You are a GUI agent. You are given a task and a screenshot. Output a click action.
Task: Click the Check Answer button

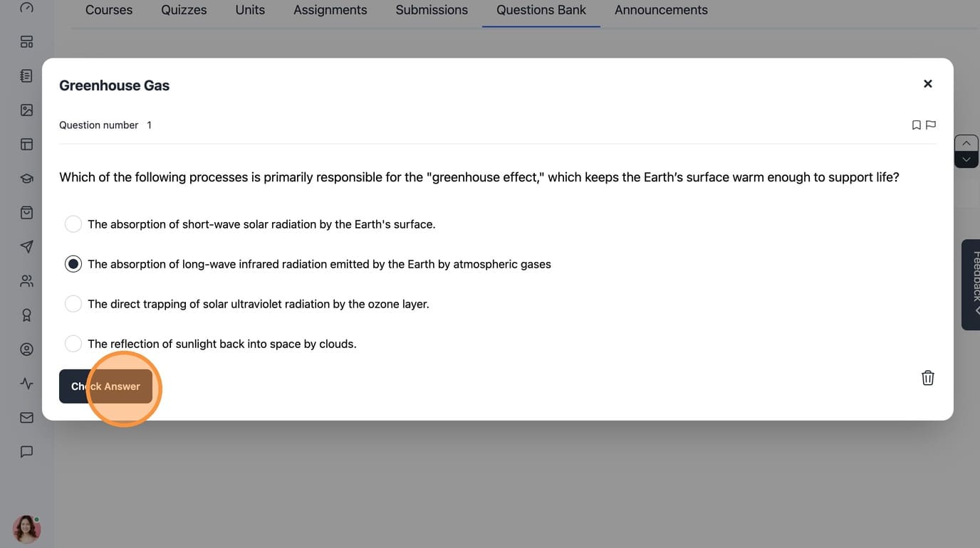pyautogui.click(x=105, y=386)
